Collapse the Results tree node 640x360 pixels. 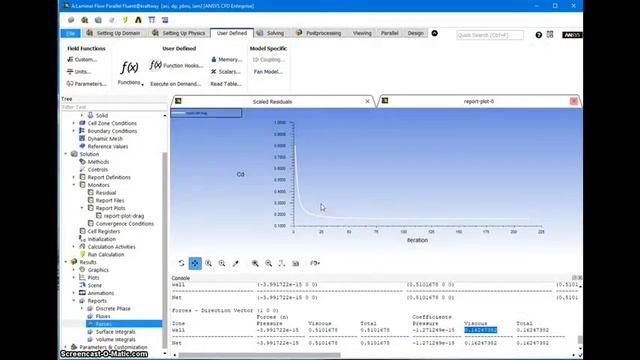coord(66,262)
